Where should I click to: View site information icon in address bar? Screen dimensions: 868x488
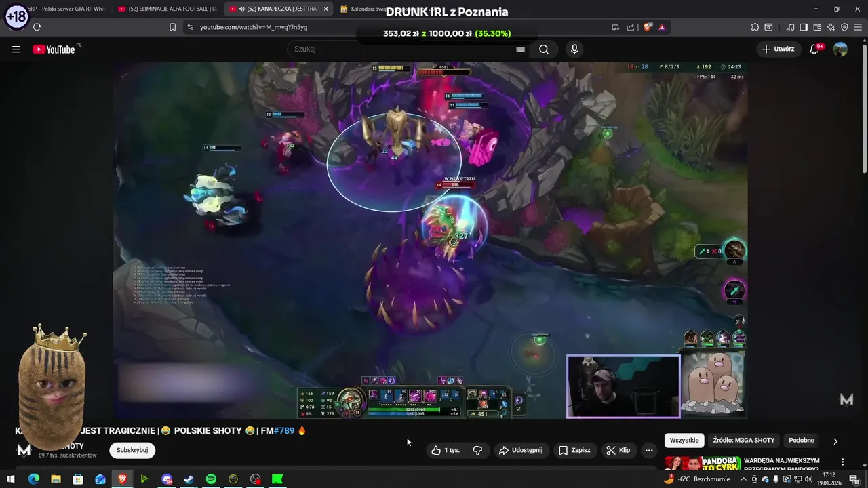click(190, 27)
